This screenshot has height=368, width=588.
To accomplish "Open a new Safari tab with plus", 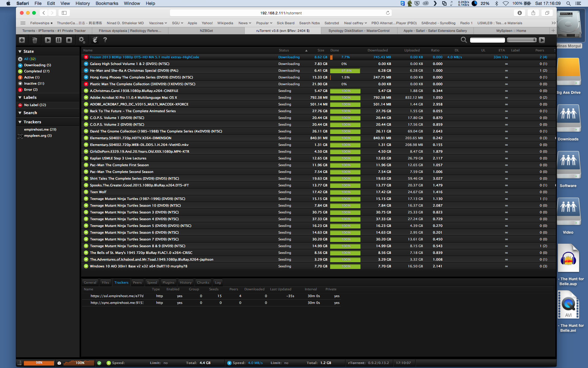I will tap(553, 31).
